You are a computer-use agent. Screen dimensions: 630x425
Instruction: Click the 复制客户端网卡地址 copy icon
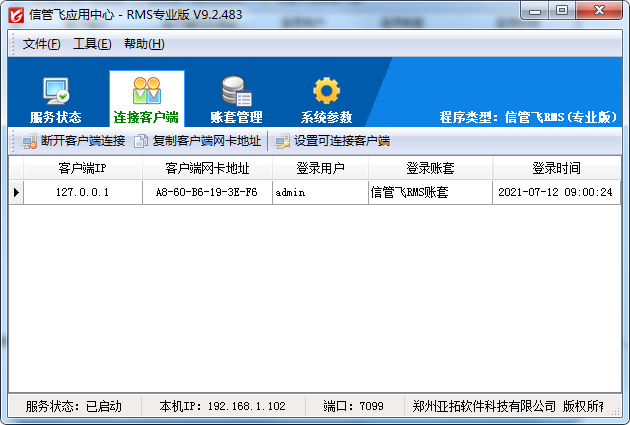tap(141, 141)
